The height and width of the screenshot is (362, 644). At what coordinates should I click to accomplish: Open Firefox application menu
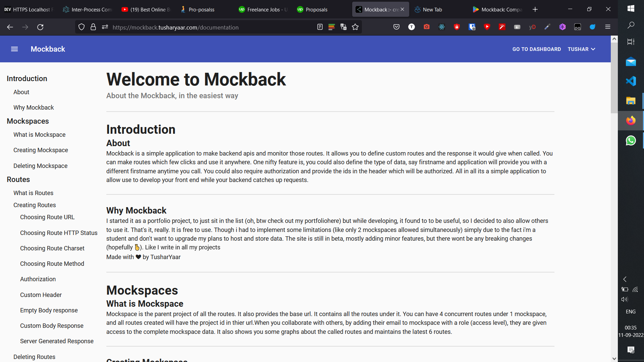[608, 27]
